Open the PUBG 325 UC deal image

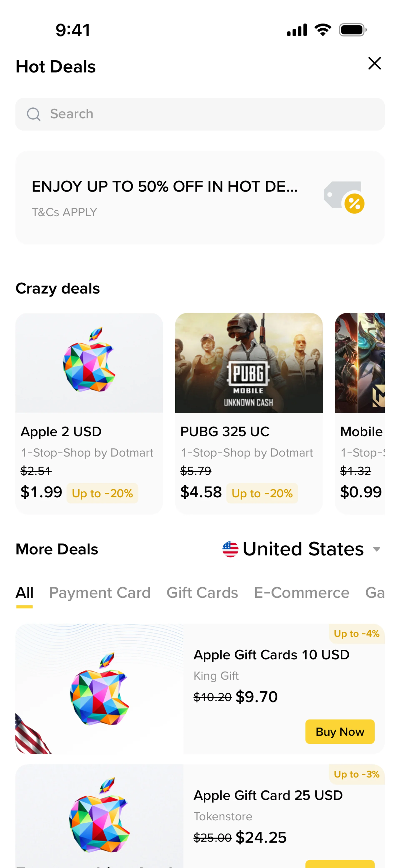click(x=249, y=363)
